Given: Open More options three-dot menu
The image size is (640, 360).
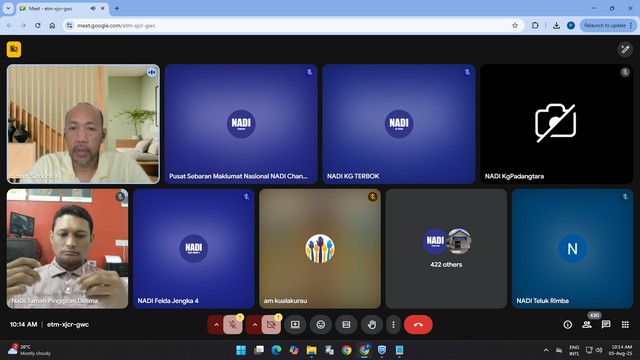Looking at the screenshot, I should click(393, 325).
